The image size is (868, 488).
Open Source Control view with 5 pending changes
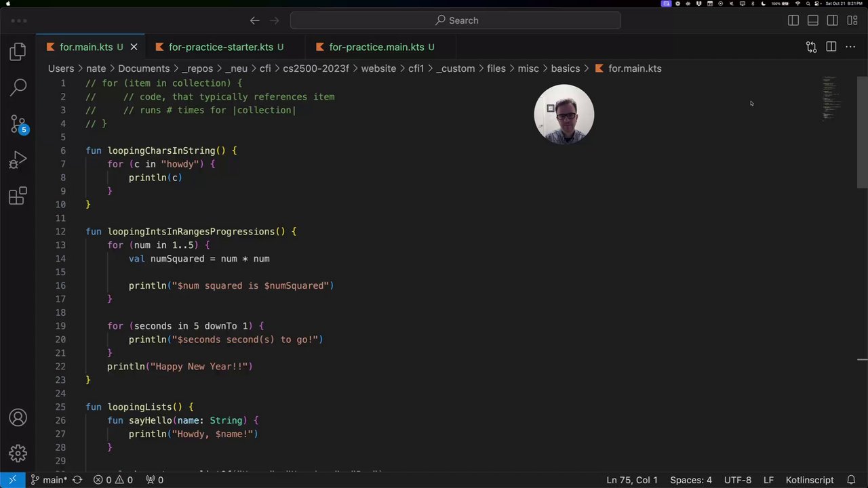[18, 124]
